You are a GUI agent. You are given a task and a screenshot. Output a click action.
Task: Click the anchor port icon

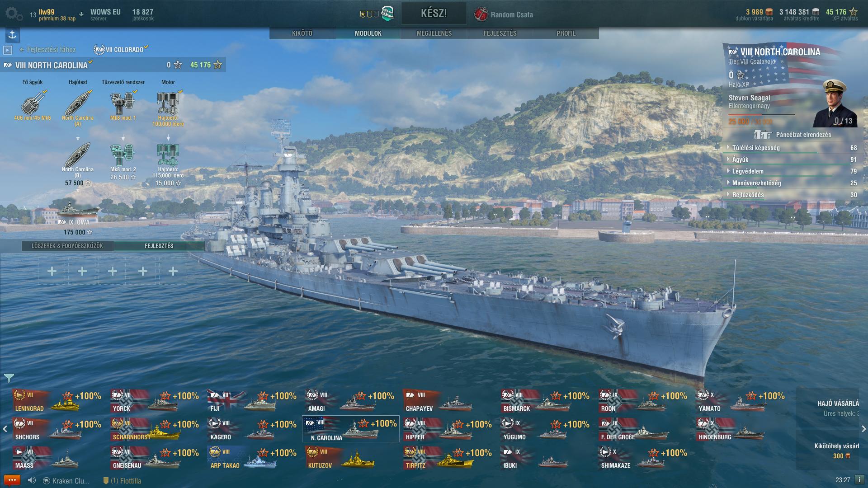(12, 35)
